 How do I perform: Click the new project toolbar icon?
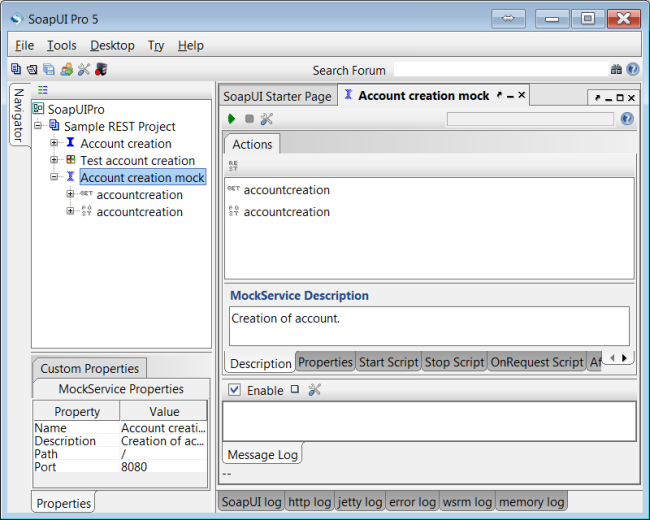coord(16,69)
